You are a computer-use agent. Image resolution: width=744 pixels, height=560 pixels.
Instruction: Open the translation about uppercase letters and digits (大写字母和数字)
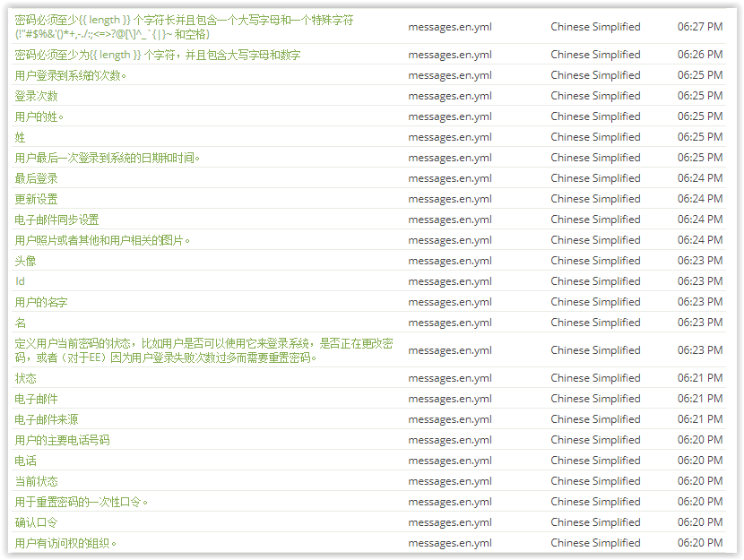158,55
